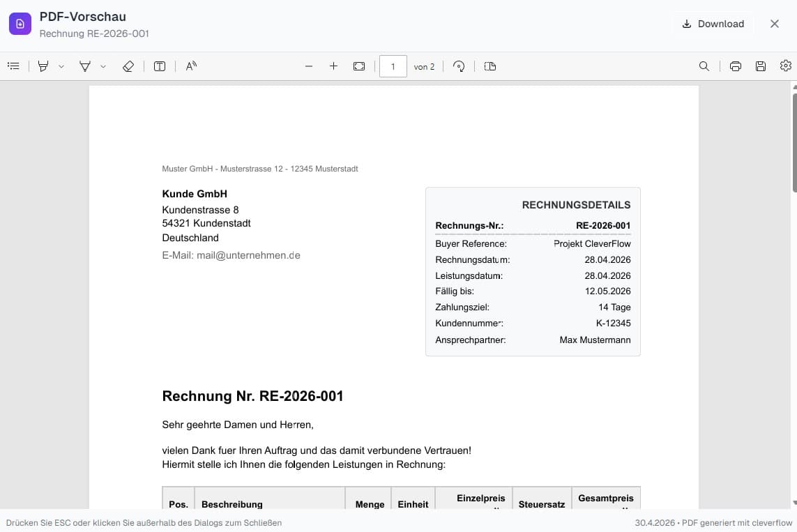
Task: Click 'Sehr geehrte Damen und Herren,' greeting
Action: click(238, 425)
